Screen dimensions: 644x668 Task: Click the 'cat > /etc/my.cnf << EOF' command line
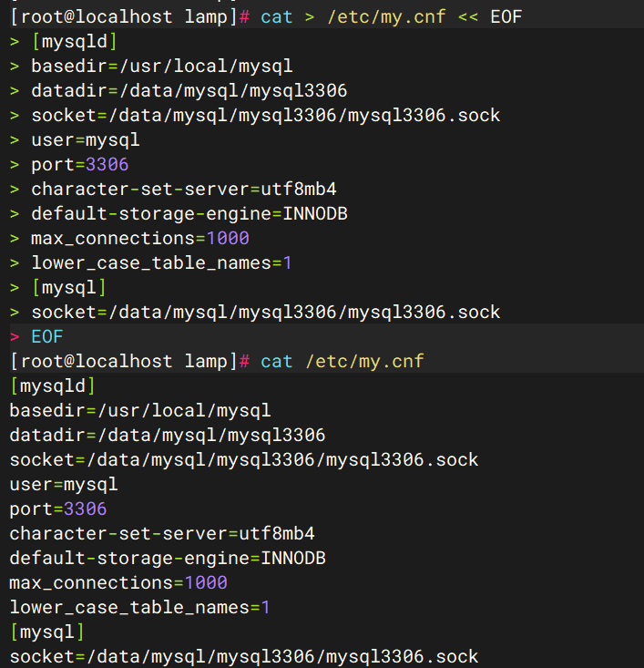click(266, 17)
